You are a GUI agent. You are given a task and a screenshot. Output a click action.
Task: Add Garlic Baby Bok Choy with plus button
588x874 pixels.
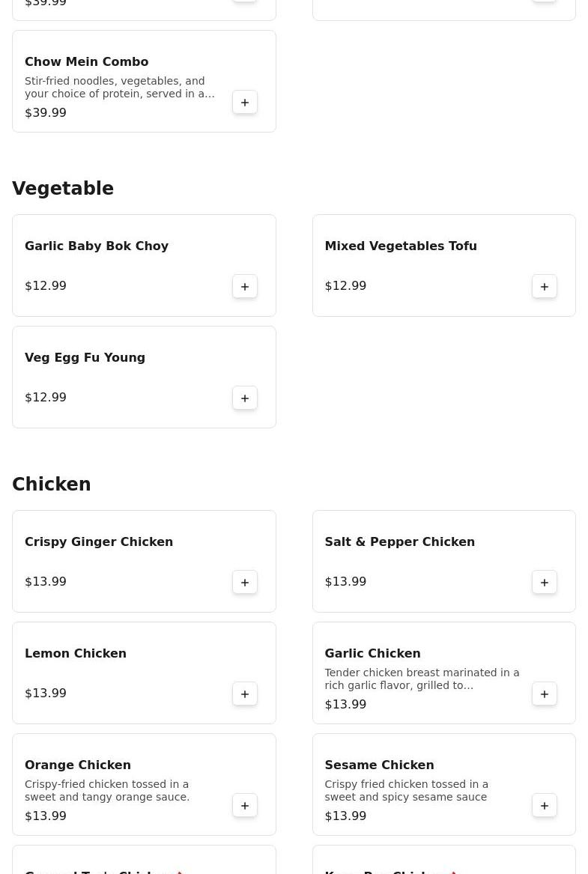[x=245, y=287]
